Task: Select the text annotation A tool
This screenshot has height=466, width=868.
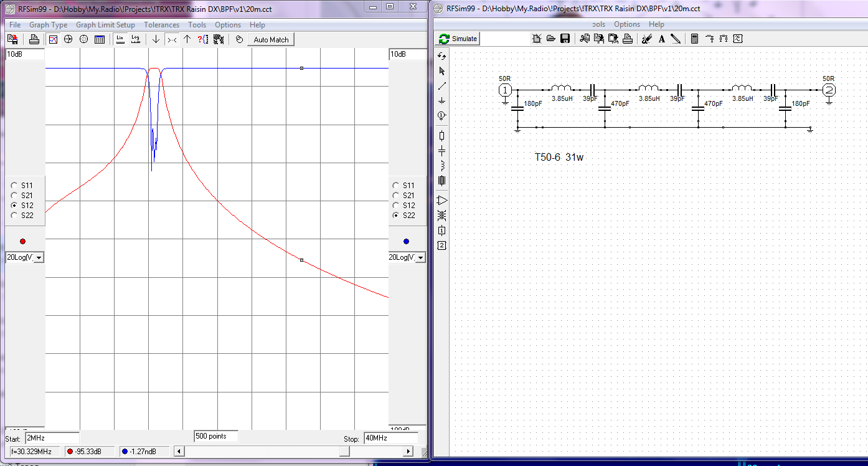Action: (x=661, y=39)
